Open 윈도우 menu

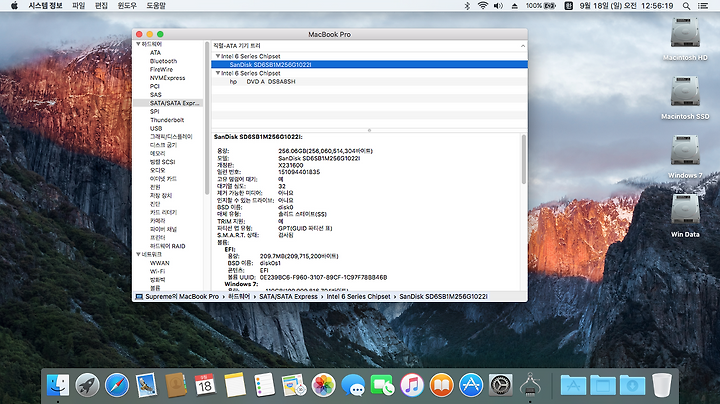click(127, 6)
